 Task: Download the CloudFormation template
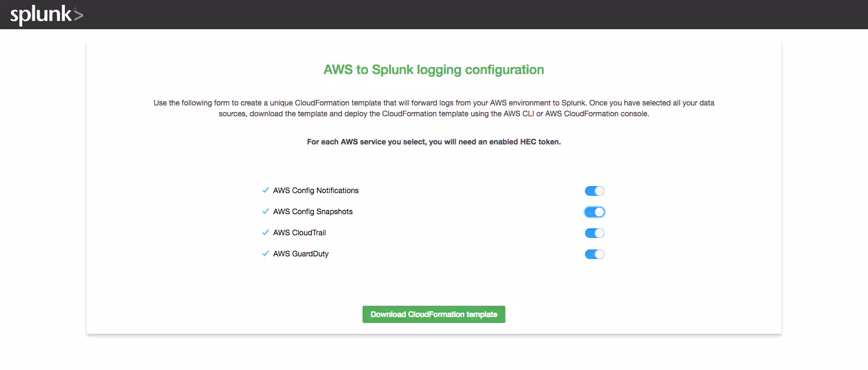tap(433, 314)
